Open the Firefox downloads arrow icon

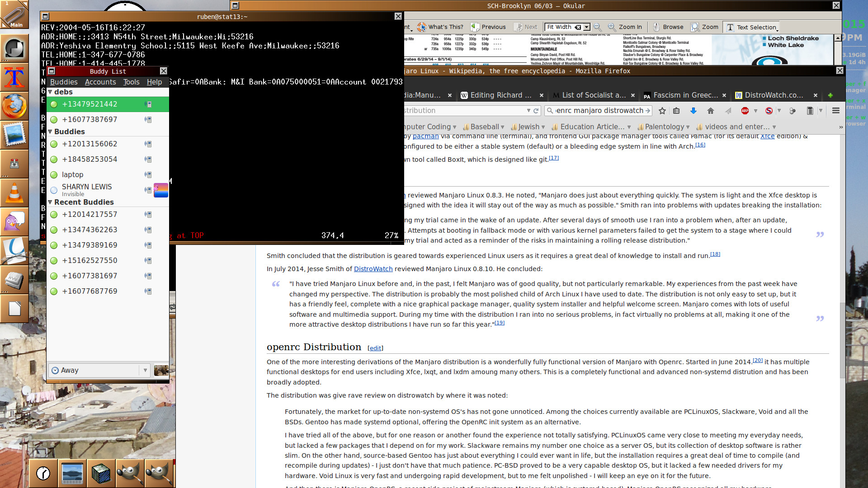(x=693, y=111)
